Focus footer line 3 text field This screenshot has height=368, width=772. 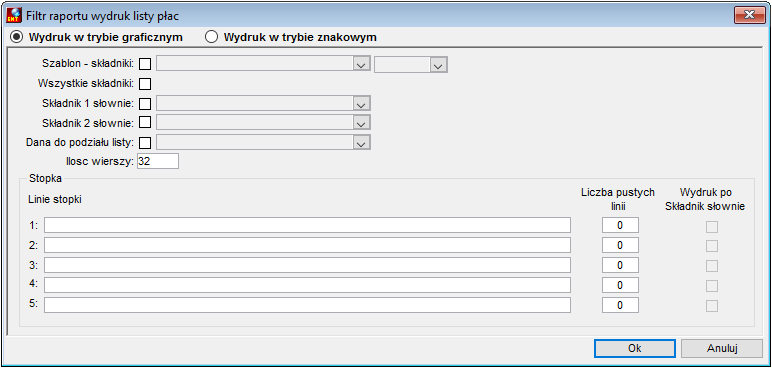click(307, 265)
